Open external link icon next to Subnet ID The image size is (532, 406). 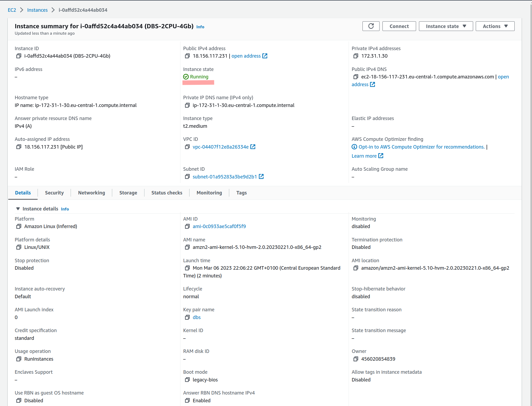261,177
